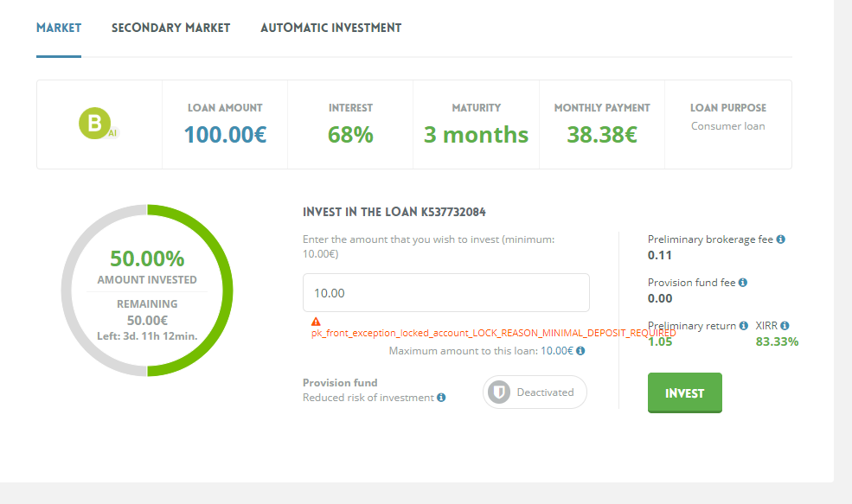Click the 1.05 preliminary return value
The image size is (852, 504).
[660, 341]
